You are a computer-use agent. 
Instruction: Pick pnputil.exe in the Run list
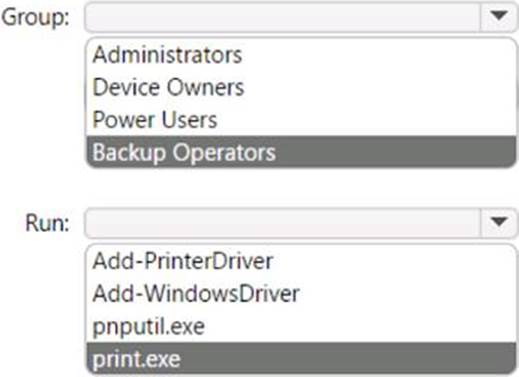click(x=149, y=327)
